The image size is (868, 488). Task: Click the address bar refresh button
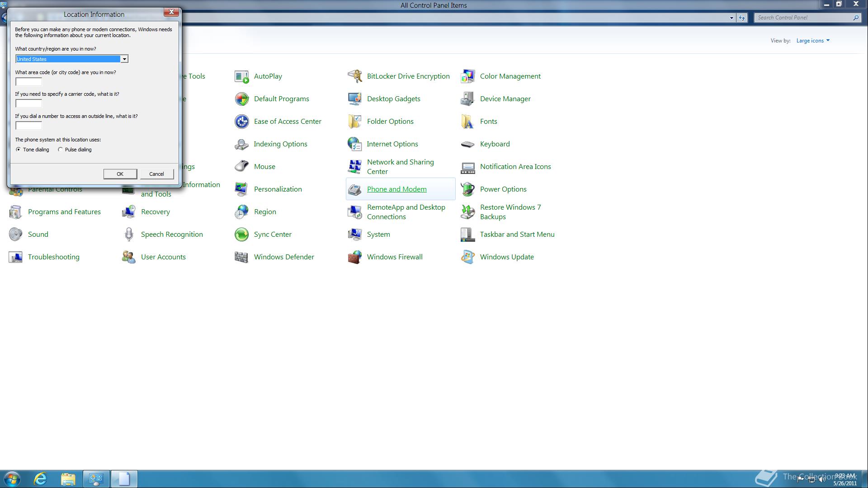[742, 18]
